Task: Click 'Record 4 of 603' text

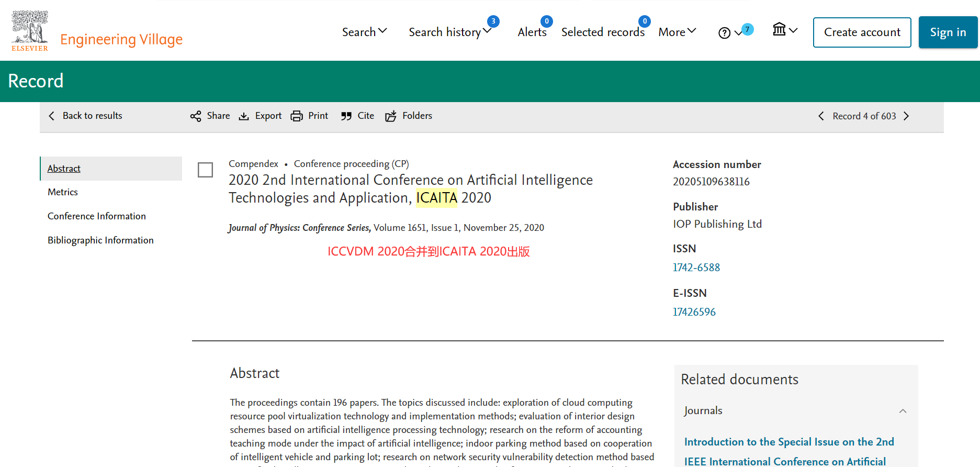Action: [x=864, y=116]
